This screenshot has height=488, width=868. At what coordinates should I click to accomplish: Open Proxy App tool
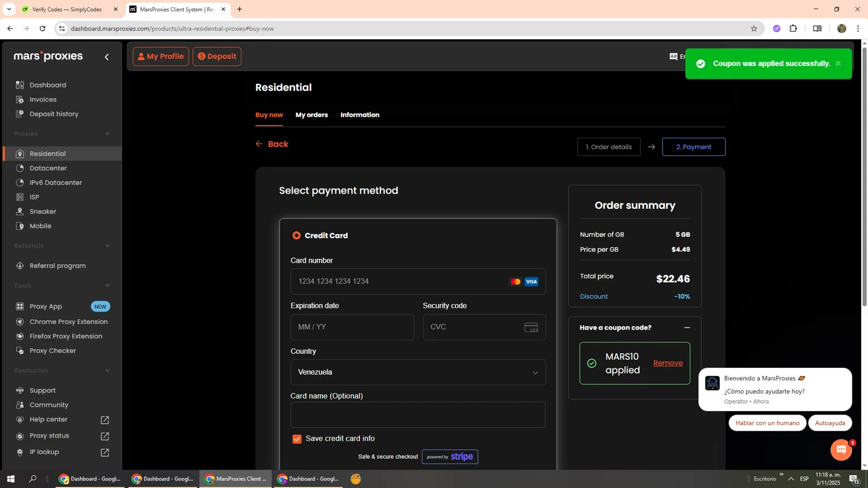(x=46, y=306)
